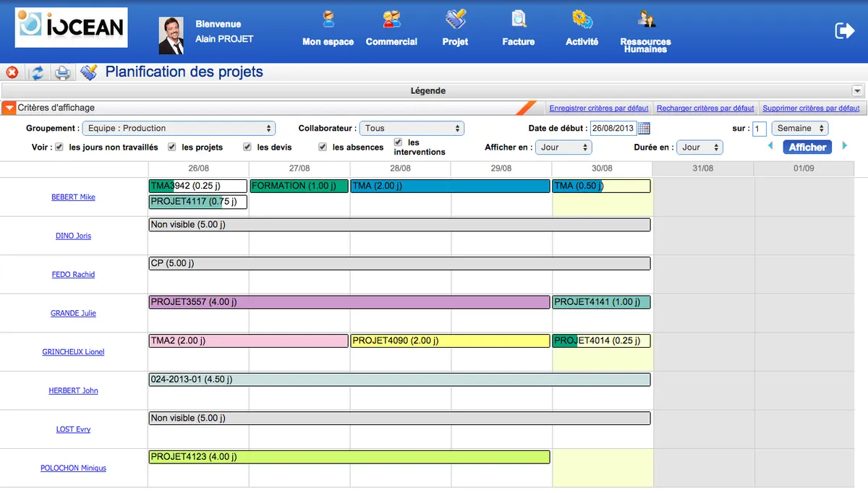Disable the 'les absences' checkbox
The width and height of the screenshot is (868, 493).
(323, 147)
